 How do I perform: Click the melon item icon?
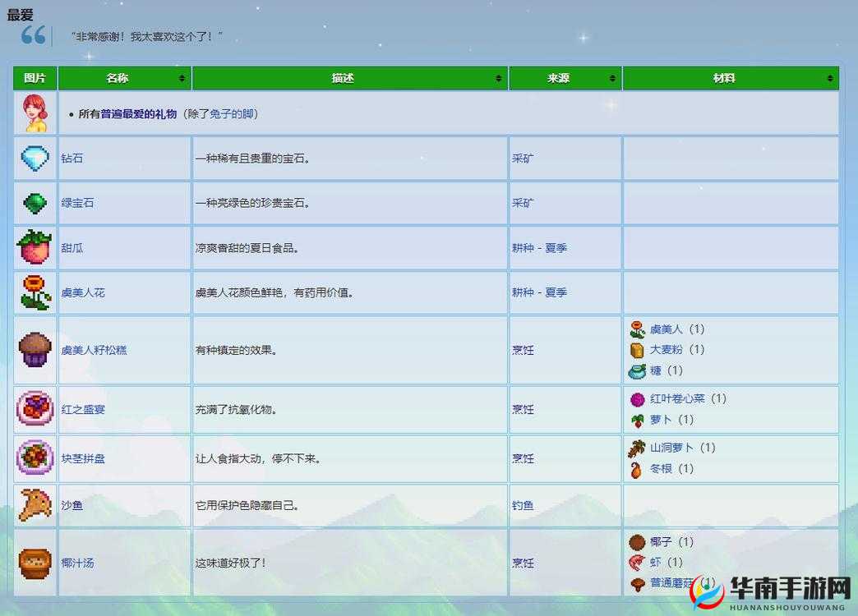coord(34,247)
